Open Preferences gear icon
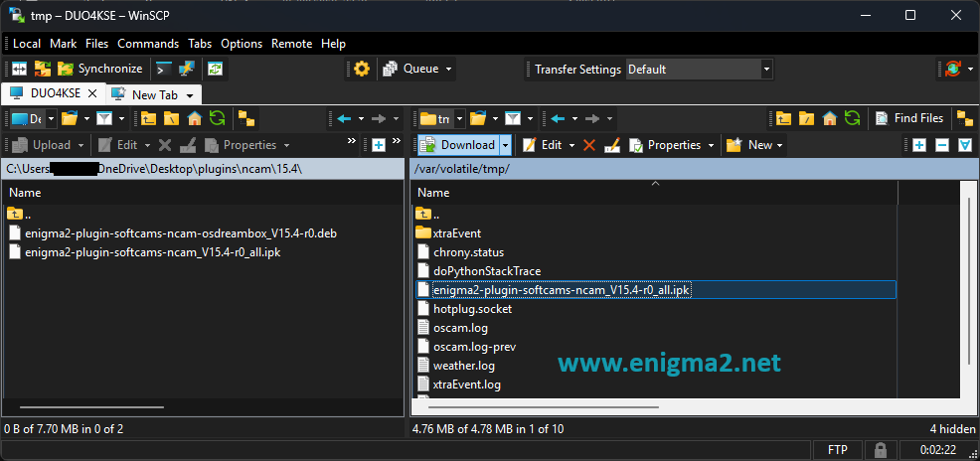 361,69
